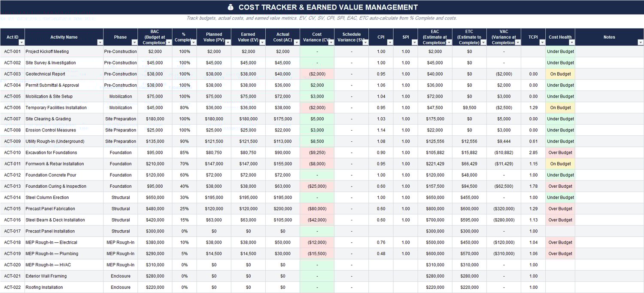Open the Phase column filter dropdown
The width and height of the screenshot is (644, 293).
coord(134,43)
